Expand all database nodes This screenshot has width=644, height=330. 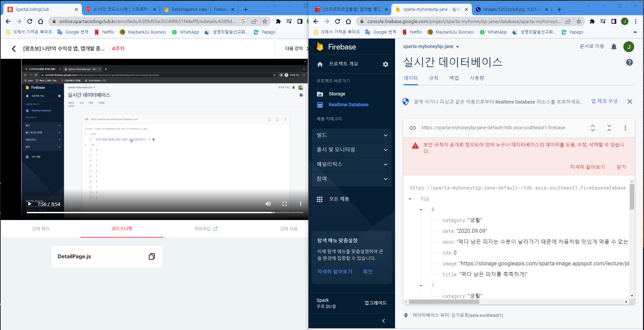593,128
